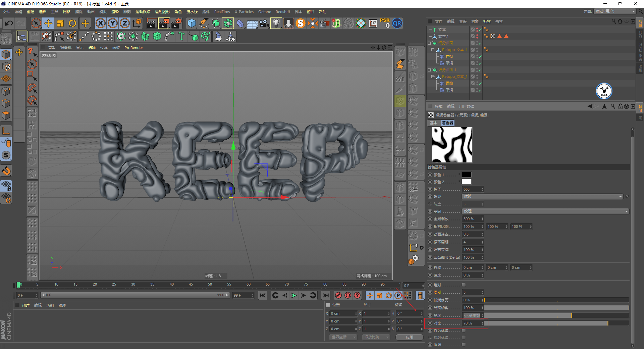Open the 文件 menu in menu bar
This screenshot has height=349, width=644.
(x=6, y=12)
